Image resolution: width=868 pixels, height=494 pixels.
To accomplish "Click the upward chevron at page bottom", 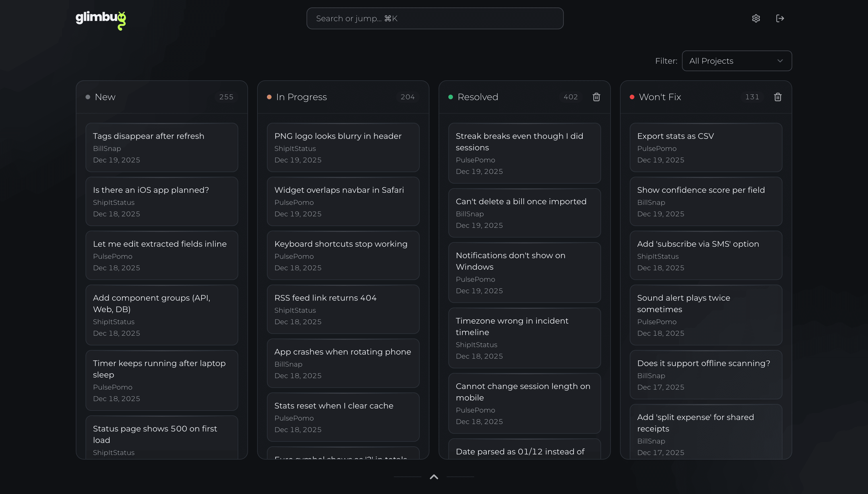I will [x=434, y=477].
